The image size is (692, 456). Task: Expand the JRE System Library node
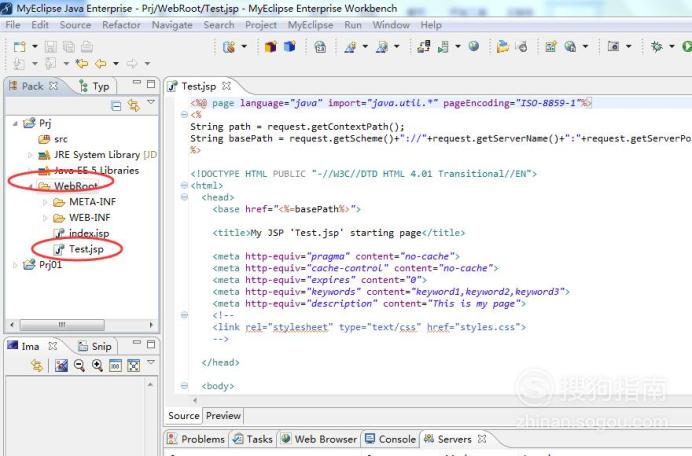30,155
